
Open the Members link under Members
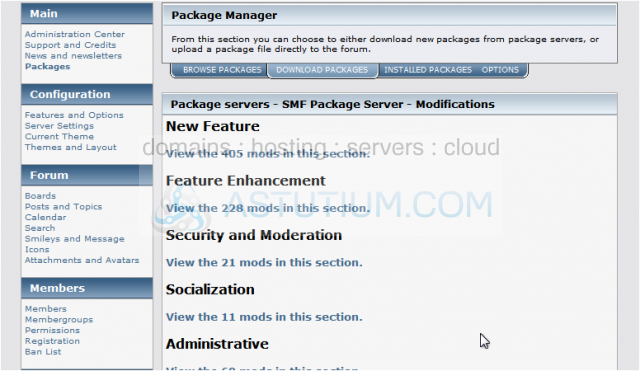click(45, 309)
